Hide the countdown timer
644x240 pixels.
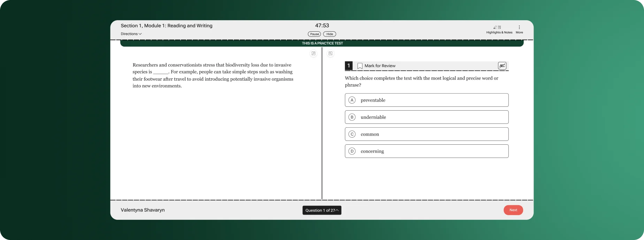point(330,34)
